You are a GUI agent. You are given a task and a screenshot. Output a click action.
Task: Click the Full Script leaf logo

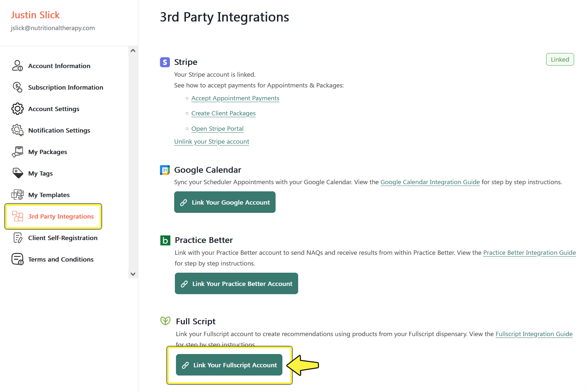(165, 321)
